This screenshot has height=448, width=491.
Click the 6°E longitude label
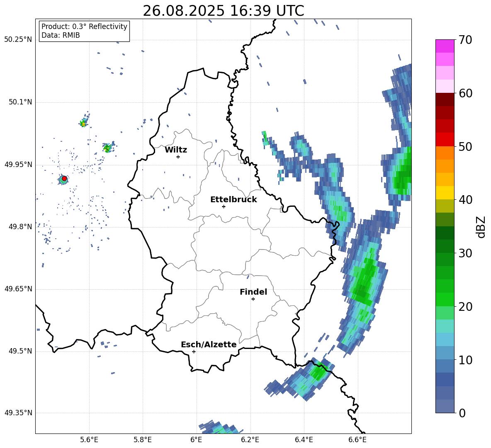[196, 440]
